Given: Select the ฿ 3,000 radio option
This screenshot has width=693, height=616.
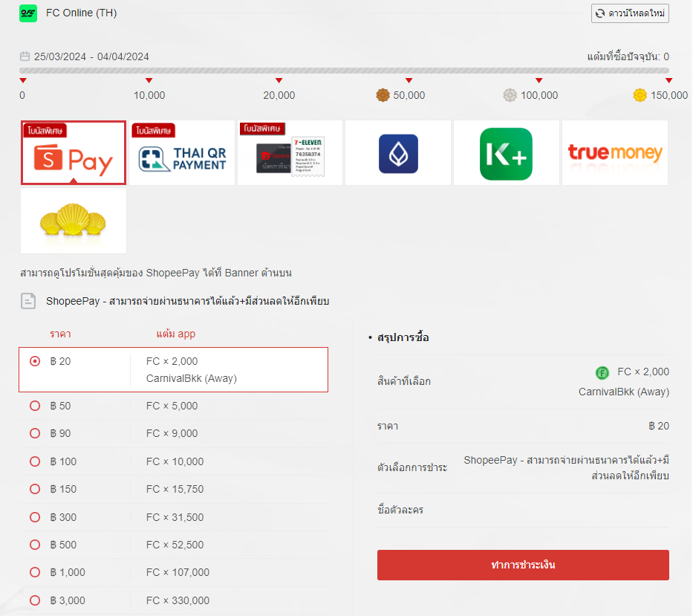Looking at the screenshot, I should 35,600.
